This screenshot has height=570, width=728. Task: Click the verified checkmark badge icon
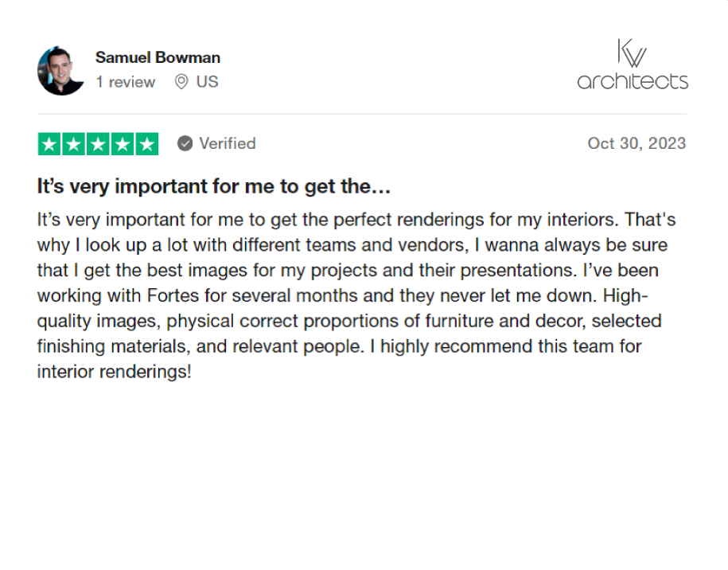coord(185,143)
